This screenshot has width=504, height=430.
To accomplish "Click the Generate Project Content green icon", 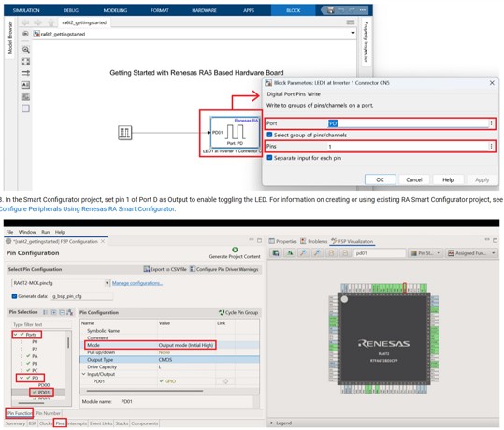I will click(x=235, y=250).
